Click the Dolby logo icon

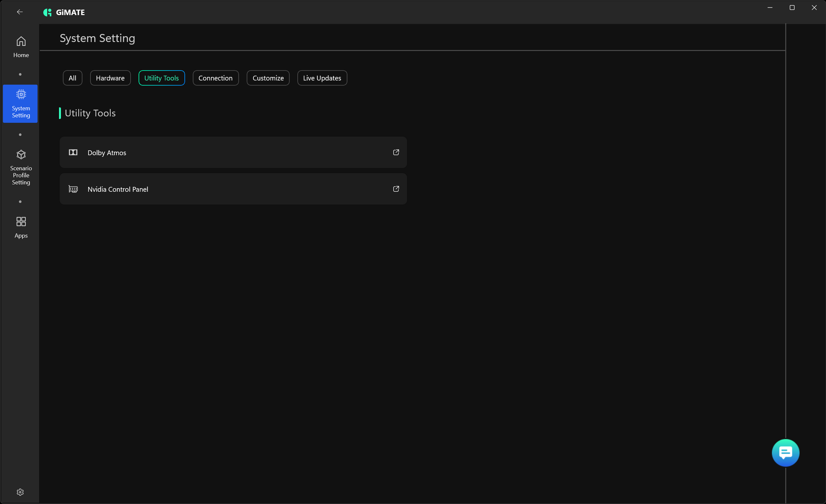[x=73, y=152]
